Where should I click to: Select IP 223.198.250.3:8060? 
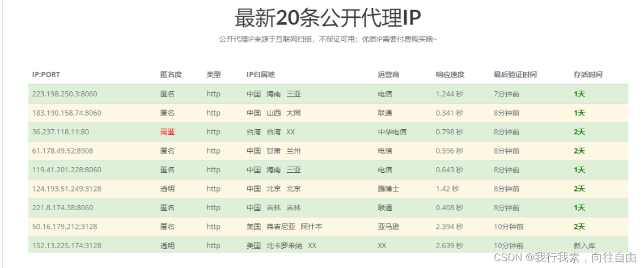[x=65, y=94]
